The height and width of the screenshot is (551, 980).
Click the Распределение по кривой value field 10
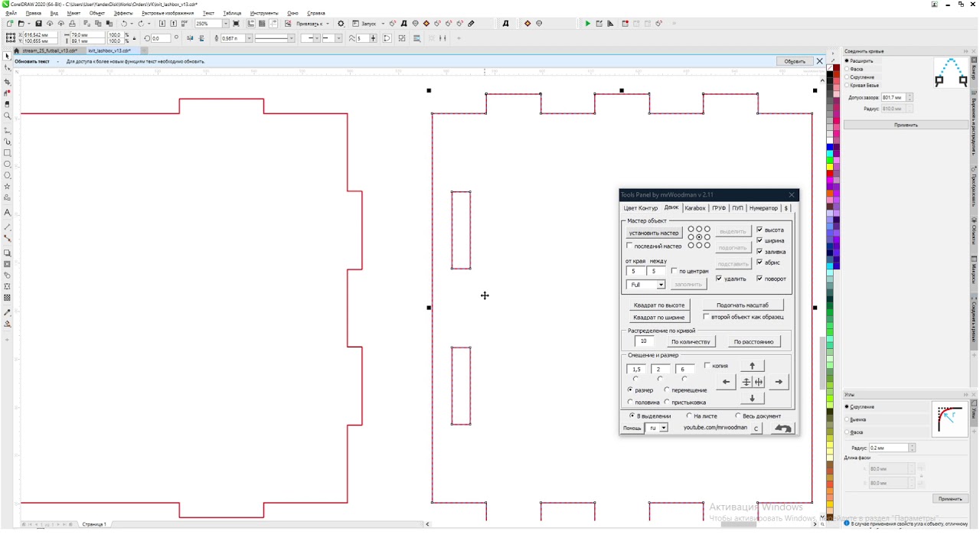(644, 341)
